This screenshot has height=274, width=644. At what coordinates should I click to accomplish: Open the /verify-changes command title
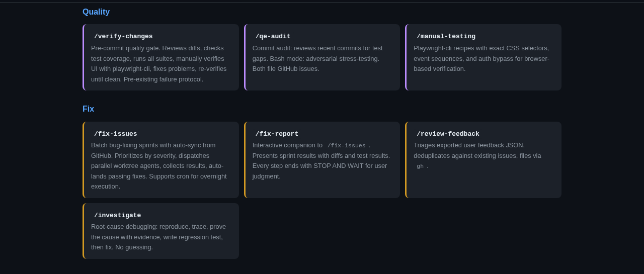click(123, 37)
